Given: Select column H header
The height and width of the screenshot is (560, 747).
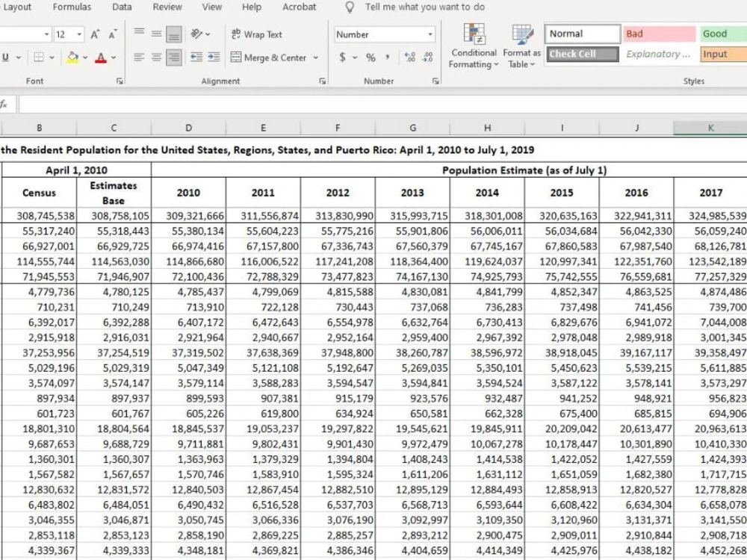Looking at the screenshot, I should [487, 128].
